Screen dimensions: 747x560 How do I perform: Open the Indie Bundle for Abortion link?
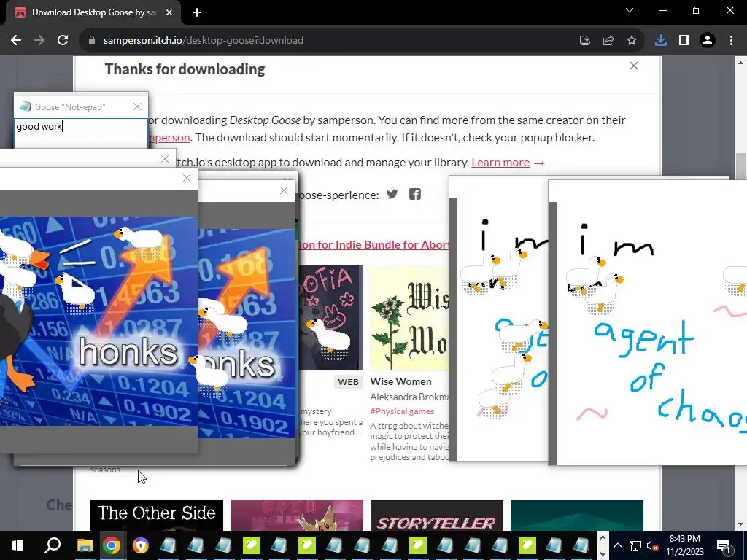[374, 245]
